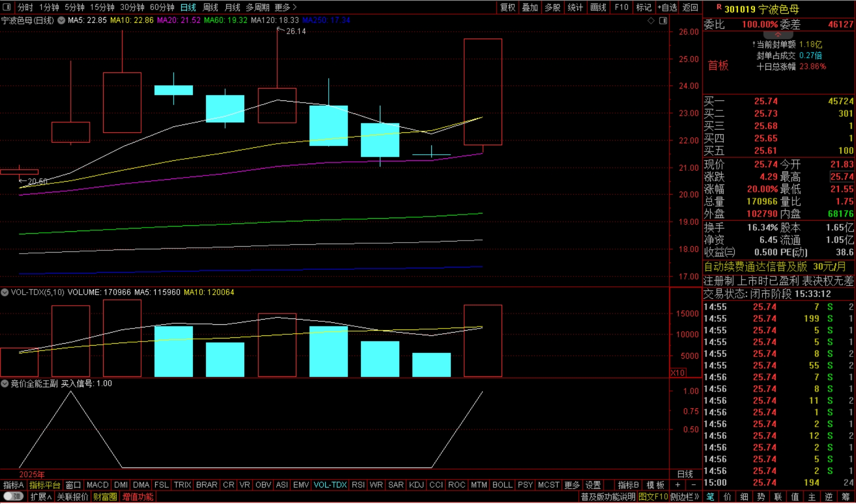
Task: Select the 周线 weekly period
Action: (x=210, y=7)
